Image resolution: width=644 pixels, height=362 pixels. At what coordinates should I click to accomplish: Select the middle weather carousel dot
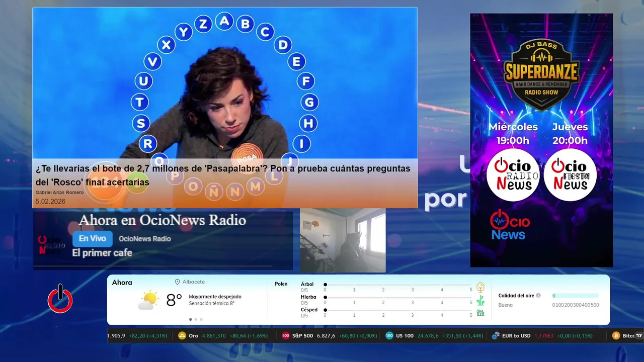click(x=196, y=319)
